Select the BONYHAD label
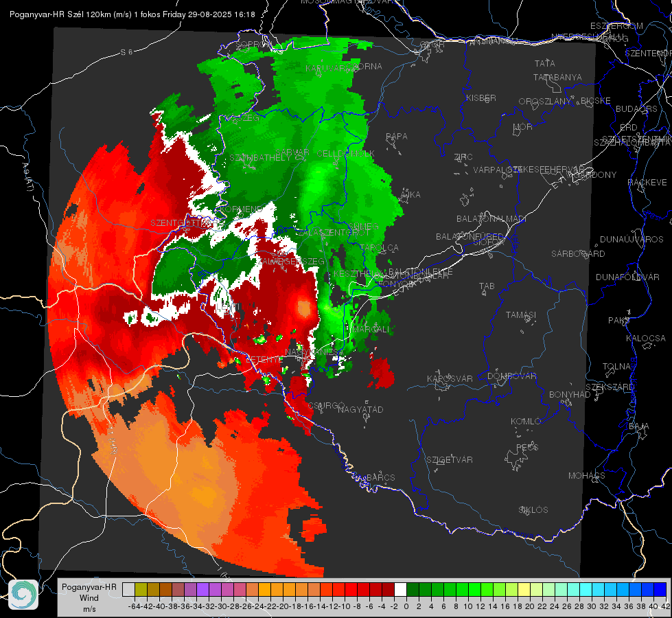The image size is (672, 618). pos(570,395)
